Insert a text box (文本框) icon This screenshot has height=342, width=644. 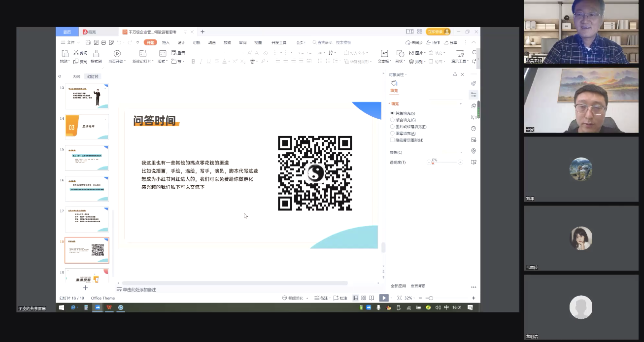tap(384, 53)
